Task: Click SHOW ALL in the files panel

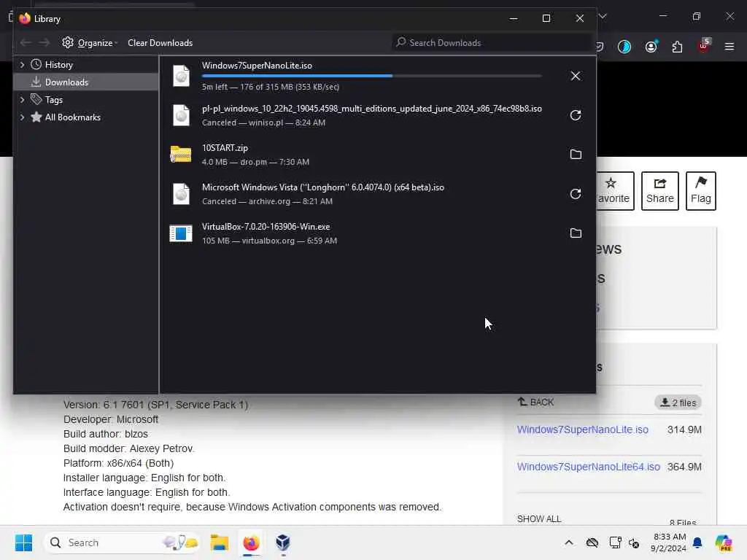Action: pyautogui.click(x=539, y=518)
